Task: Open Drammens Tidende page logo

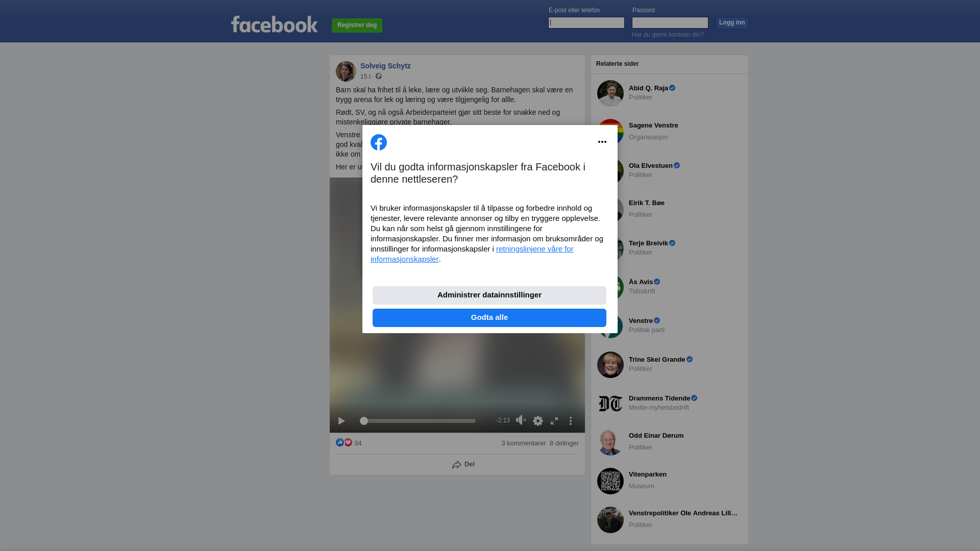Action: (610, 404)
